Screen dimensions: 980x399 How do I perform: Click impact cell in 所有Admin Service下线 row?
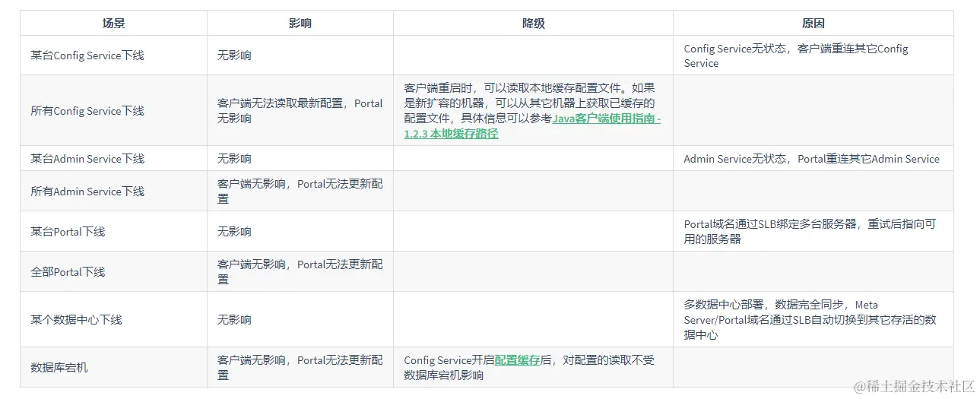click(x=300, y=192)
